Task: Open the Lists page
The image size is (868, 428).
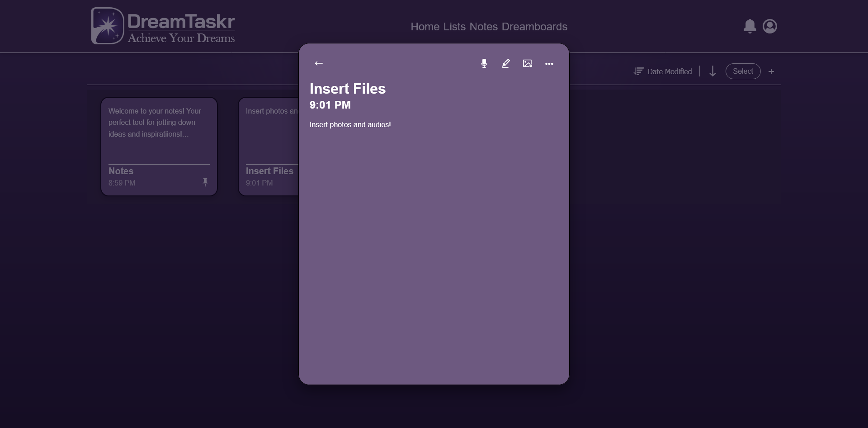Action: click(454, 27)
